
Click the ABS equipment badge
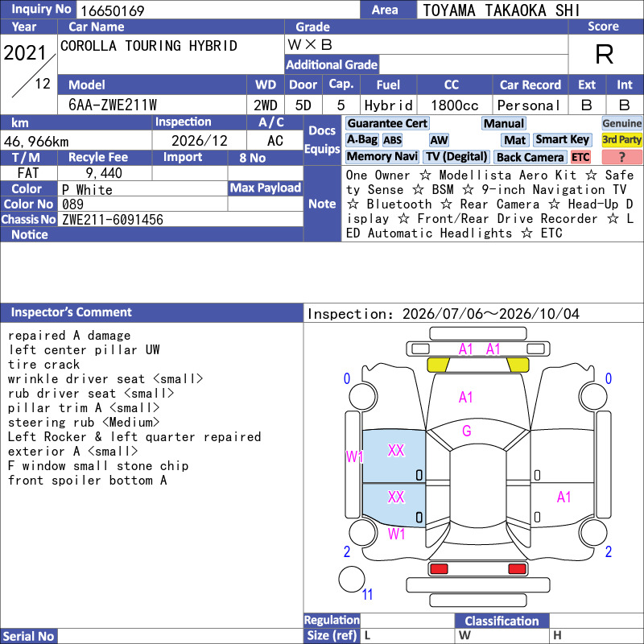click(x=392, y=140)
